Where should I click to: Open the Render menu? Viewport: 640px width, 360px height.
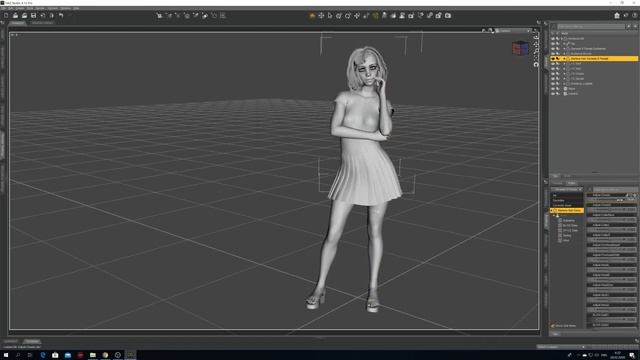coord(40,8)
